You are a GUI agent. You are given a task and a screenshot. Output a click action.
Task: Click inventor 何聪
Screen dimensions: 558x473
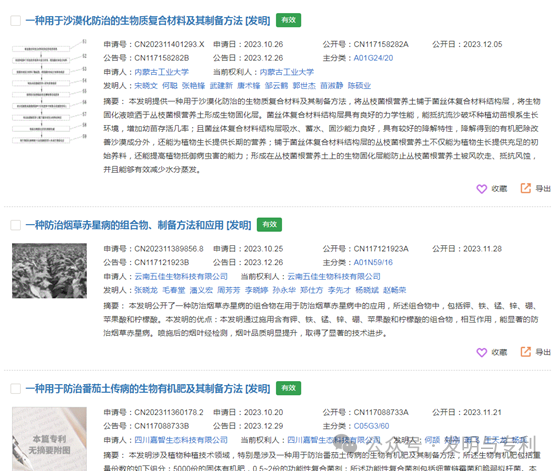point(170,86)
